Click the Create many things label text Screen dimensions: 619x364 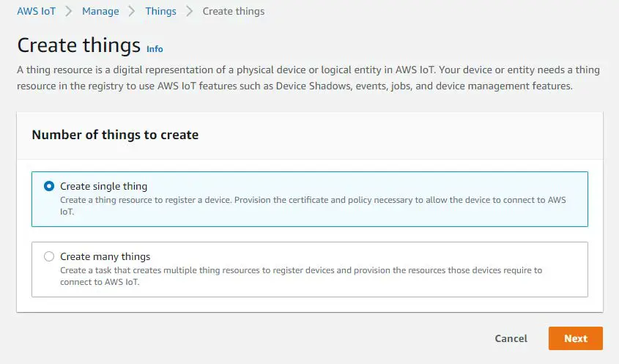[x=105, y=256]
